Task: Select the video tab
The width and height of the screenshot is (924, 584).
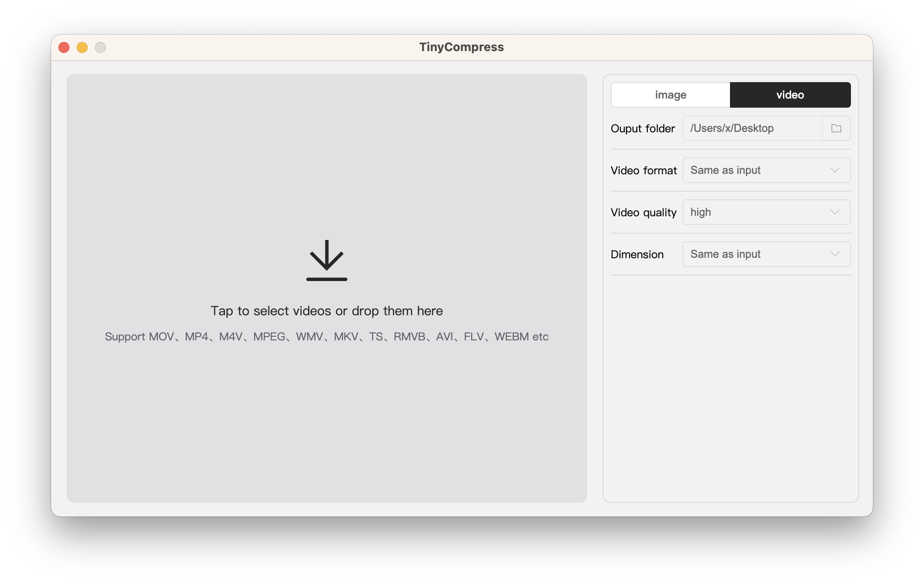Action: pos(790,95)
